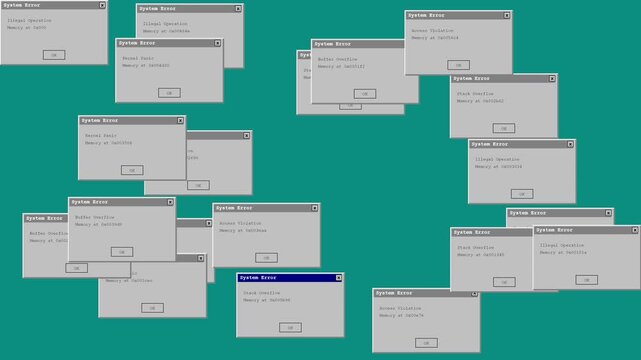The image size is (641, 360).
Task: OK in Illegal Operation dialog at right screen edge
Action: 587,280
